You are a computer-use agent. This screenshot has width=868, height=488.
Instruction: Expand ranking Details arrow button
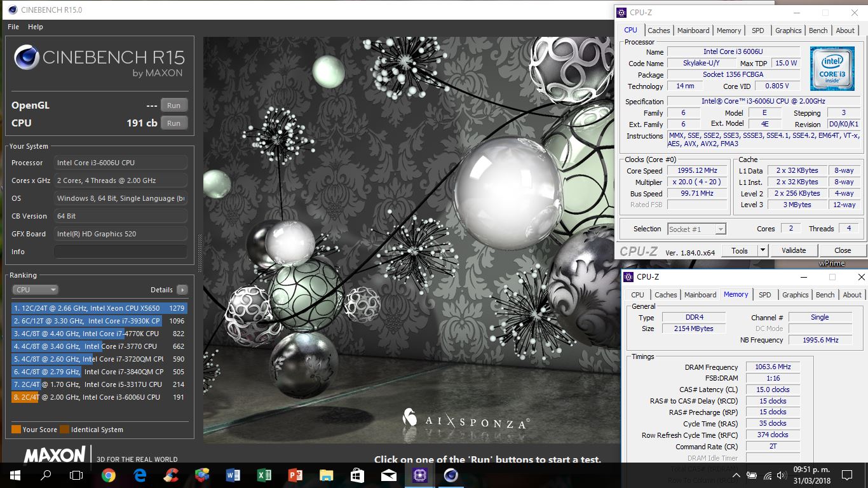182,290
